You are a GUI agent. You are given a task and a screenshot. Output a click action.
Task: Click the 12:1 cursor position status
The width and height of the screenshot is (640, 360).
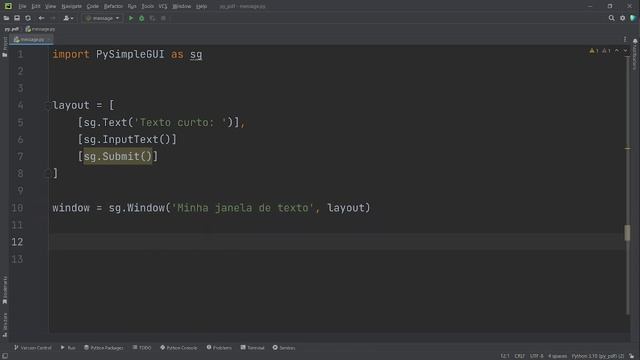pyautogui.click(x=505, y=356)
